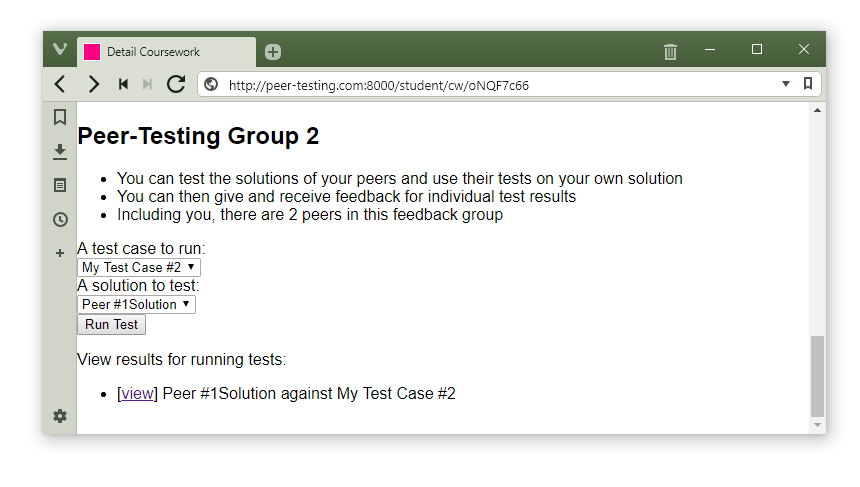Rewind to the first page in history

pyautogui.click(x=123, y=85)
